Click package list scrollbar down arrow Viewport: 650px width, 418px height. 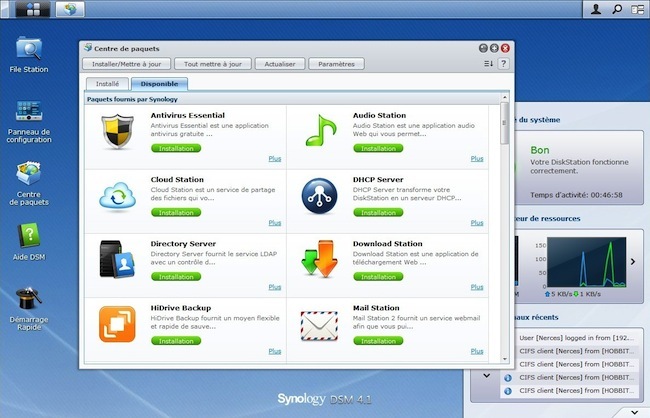pyautogui.click(x=504, y=359)
